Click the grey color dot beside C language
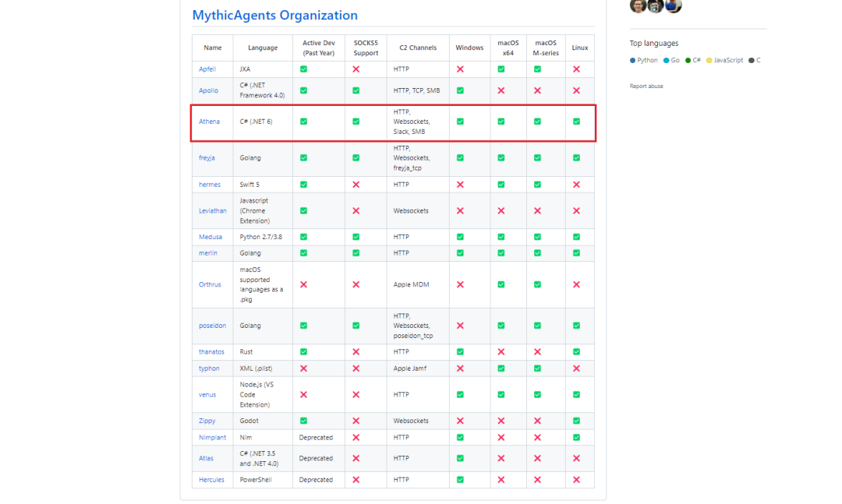The image size is (842, 504). point(752,61)
